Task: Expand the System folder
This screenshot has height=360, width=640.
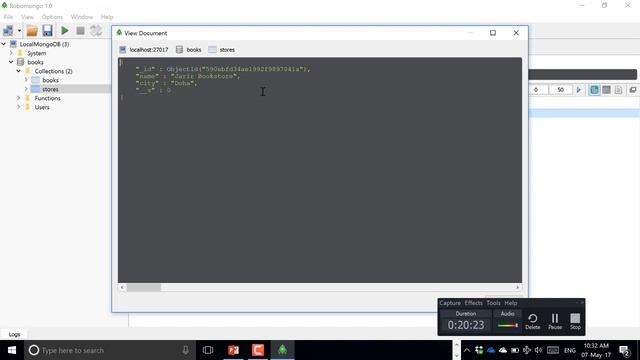Action: 11,53
